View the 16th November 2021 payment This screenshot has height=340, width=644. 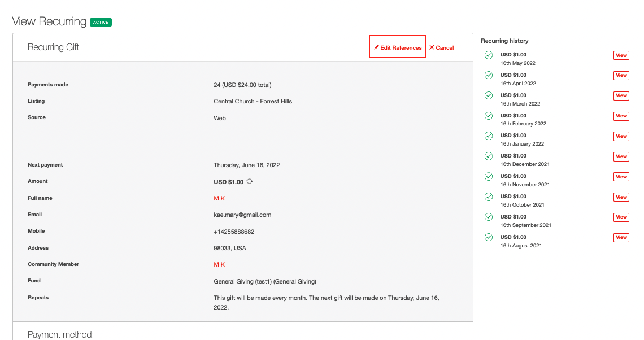click(621, 176)
